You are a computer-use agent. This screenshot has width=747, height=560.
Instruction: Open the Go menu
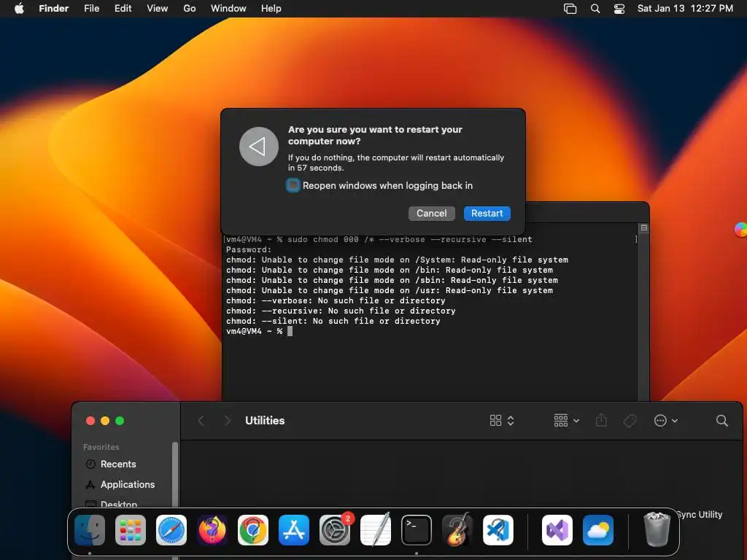point(190,8)
